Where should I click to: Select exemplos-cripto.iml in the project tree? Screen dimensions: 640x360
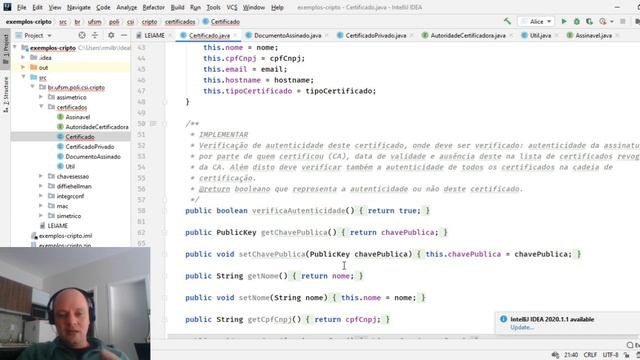point(65,236)
